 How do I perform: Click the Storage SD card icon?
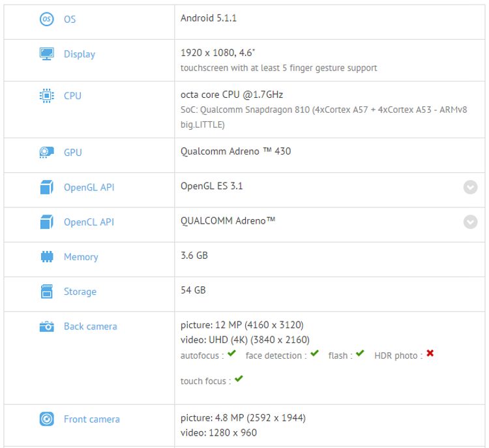pos(46,291)
